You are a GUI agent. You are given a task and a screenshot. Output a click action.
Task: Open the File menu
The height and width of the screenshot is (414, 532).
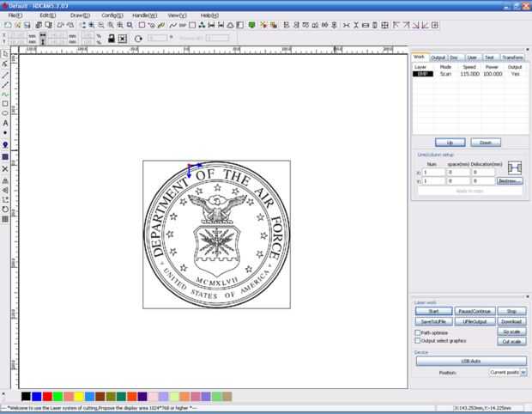[15, 15]
